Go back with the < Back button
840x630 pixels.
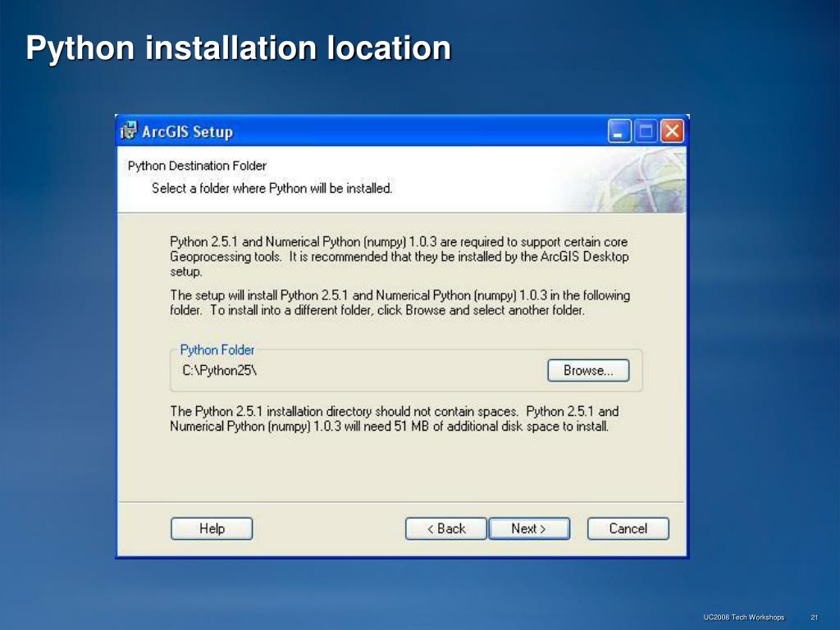pyautogui.click(x=445, y=528)
